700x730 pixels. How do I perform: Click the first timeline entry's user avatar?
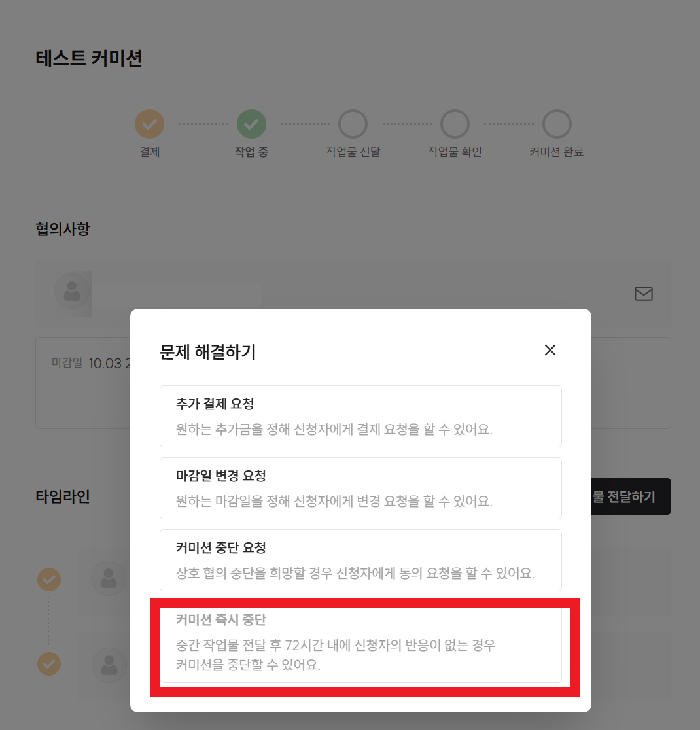pos(108,578)
